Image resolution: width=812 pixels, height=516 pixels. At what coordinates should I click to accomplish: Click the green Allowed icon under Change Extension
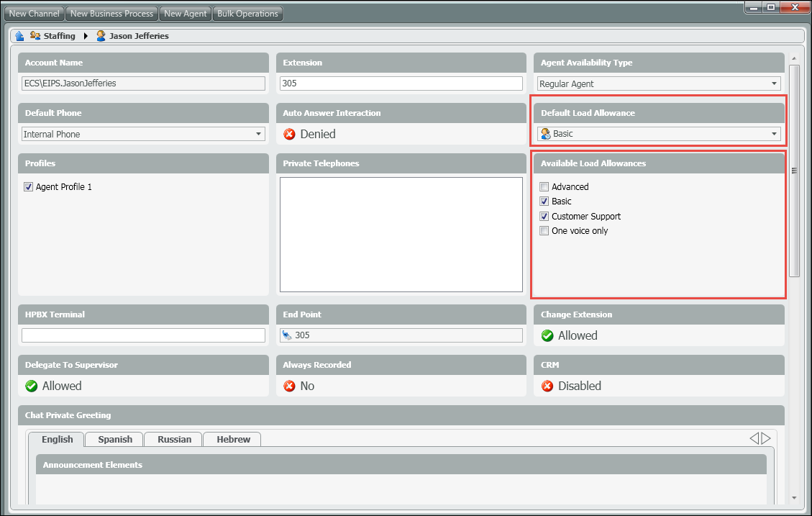tap(547, 335)
